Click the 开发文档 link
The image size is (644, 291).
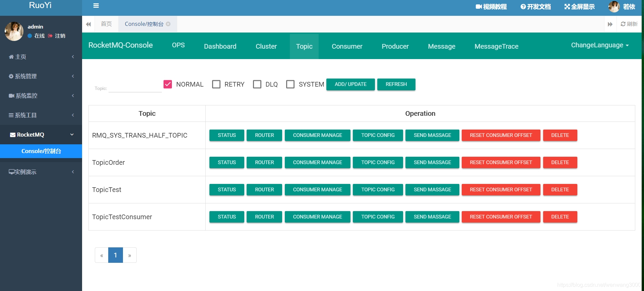tap(536, 7)
